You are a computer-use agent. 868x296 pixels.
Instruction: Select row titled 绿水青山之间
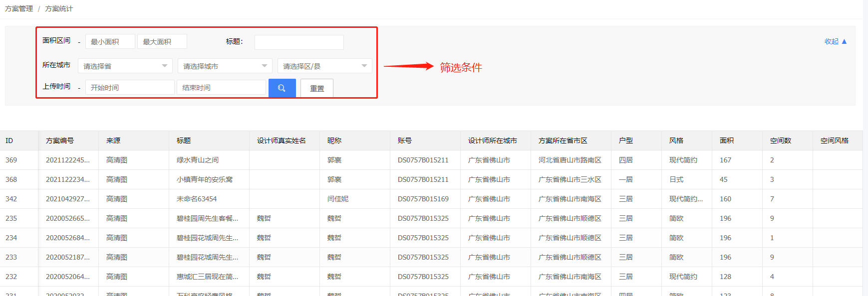tap(198, 160)
